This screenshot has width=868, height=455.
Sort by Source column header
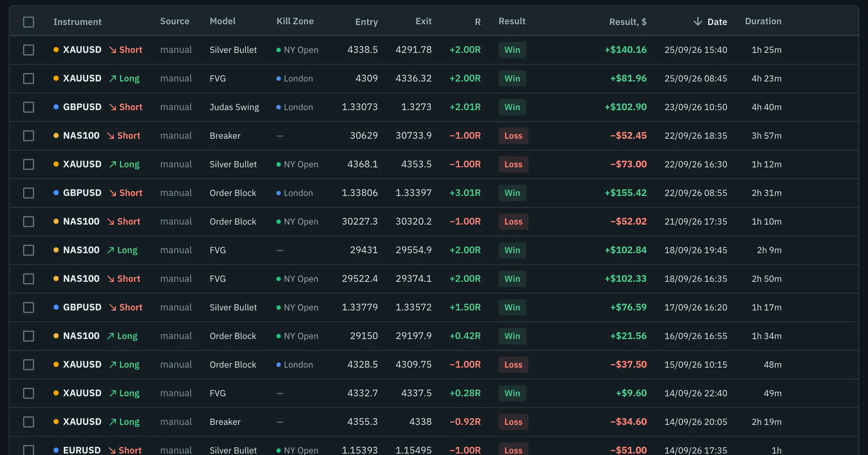pyautogui.click(x=175, y=21)
